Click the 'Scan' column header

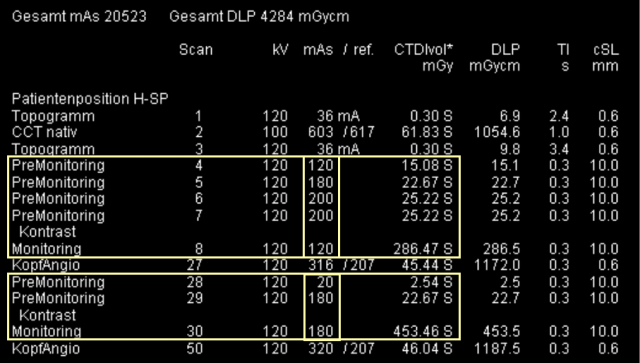196,50
